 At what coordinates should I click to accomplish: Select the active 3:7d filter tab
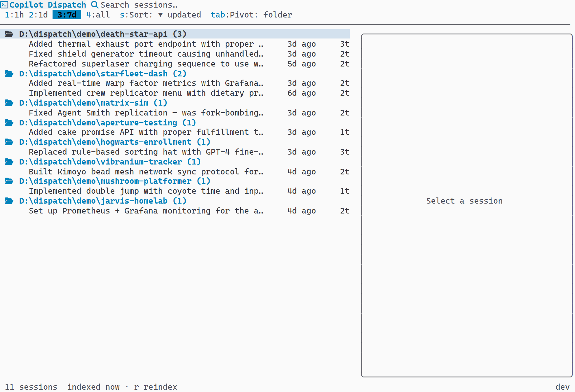67,15
